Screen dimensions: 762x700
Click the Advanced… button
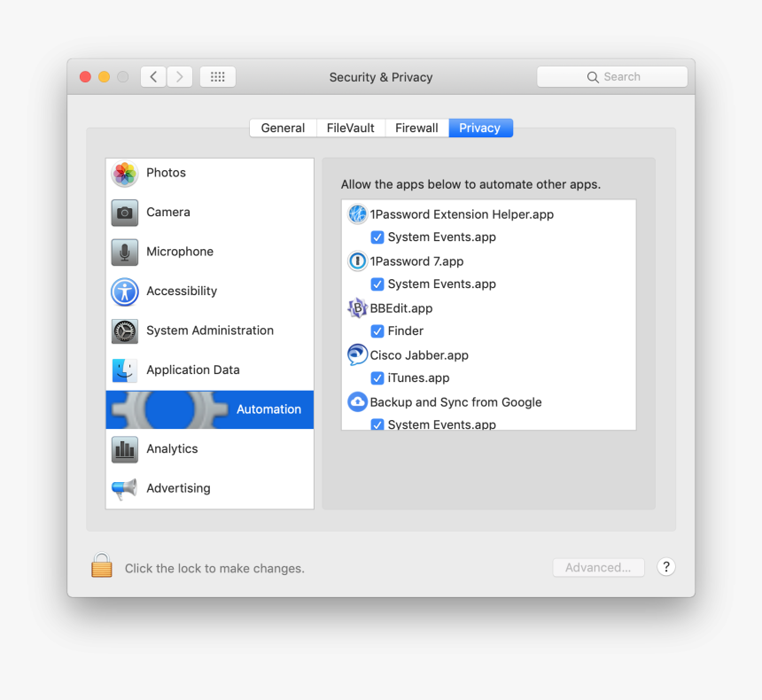click(598, 568)
